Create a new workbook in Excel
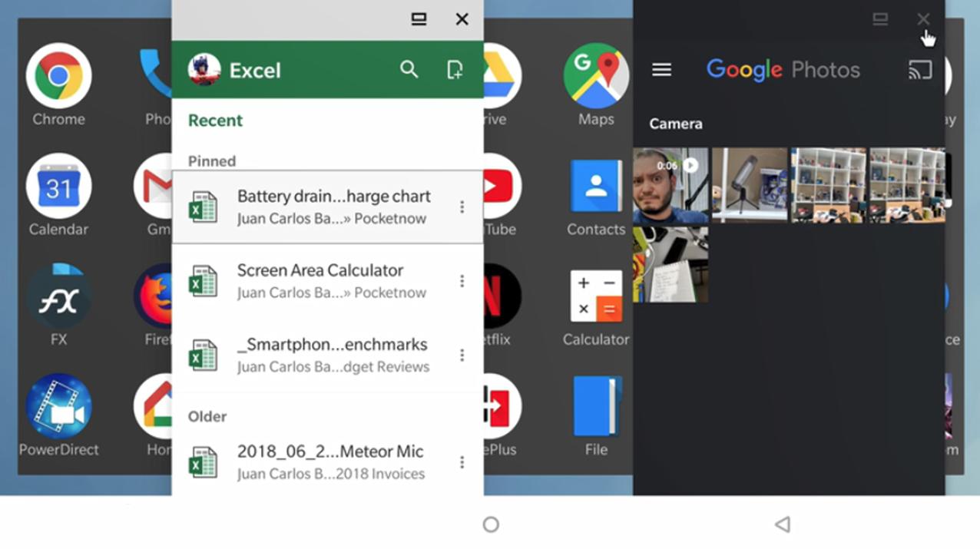 (455, 70)
